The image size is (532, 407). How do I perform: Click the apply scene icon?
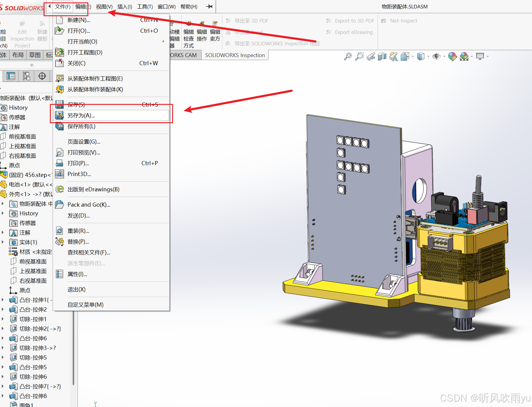pyautogui.click(x=464, y=56)
